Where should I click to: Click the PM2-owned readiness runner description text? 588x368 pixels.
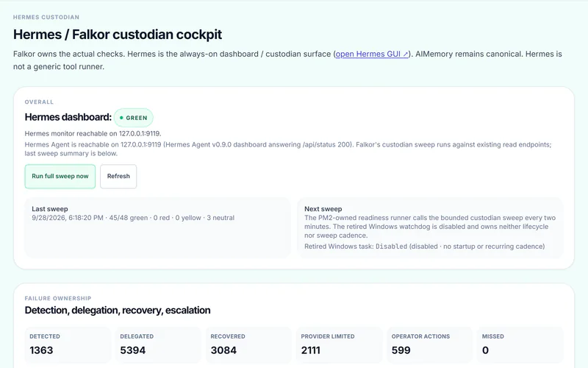point(430,227)
